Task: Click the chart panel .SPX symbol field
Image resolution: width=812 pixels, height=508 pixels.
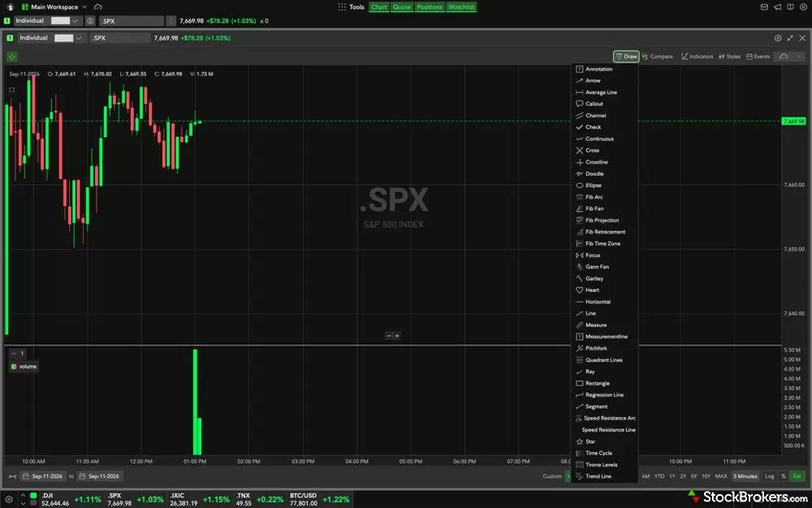Action: point(120,38)
